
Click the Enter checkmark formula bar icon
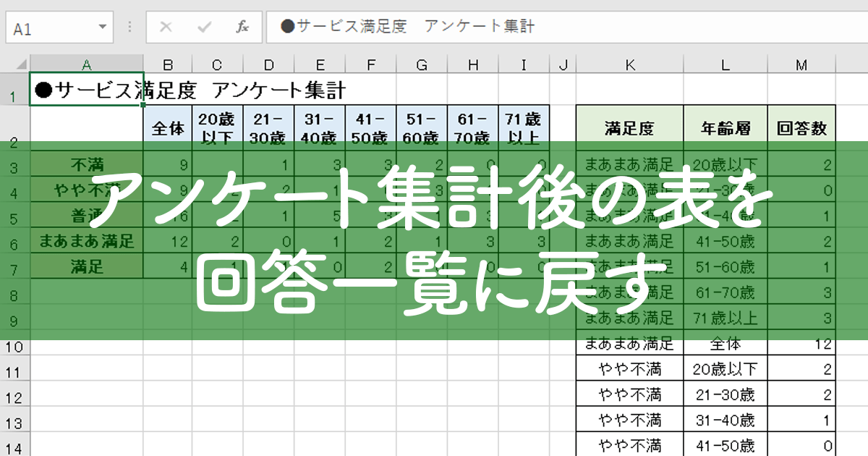coord(205,28)
